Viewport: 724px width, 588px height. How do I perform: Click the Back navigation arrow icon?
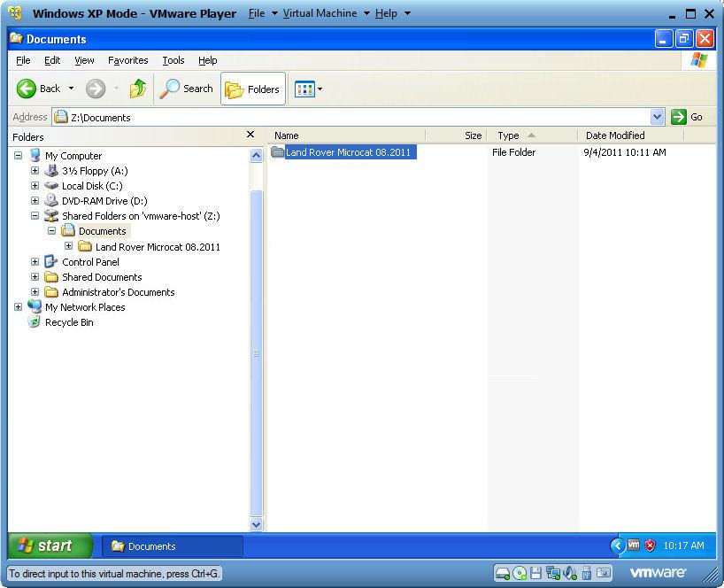27,89
